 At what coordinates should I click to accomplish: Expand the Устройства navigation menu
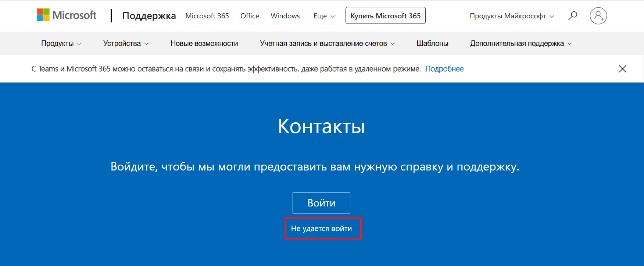[126, 43]
